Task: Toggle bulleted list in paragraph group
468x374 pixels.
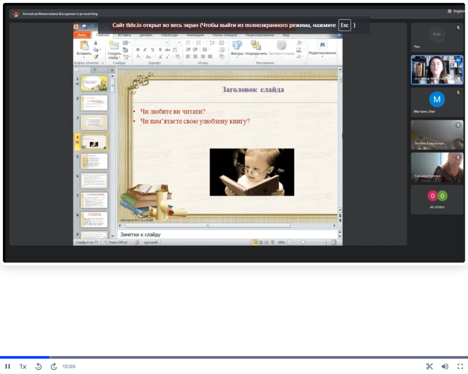Action: pyautogui.click(x=188, y=43)
